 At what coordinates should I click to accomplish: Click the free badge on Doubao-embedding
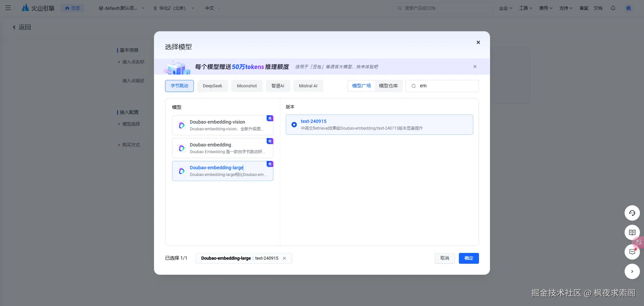click(270, 141)
